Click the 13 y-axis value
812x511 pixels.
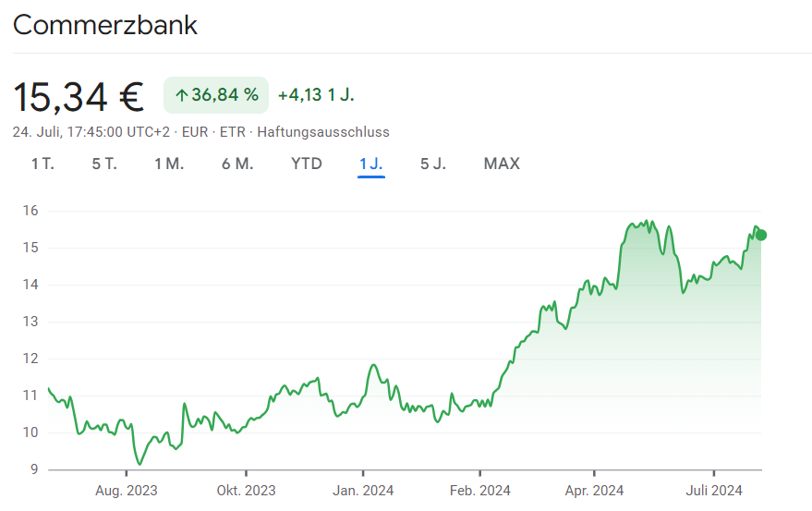tap(30, 322)
